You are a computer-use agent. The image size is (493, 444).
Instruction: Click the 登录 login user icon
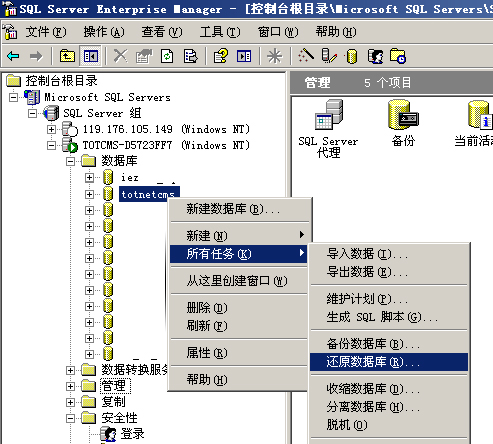pos(108,434)
